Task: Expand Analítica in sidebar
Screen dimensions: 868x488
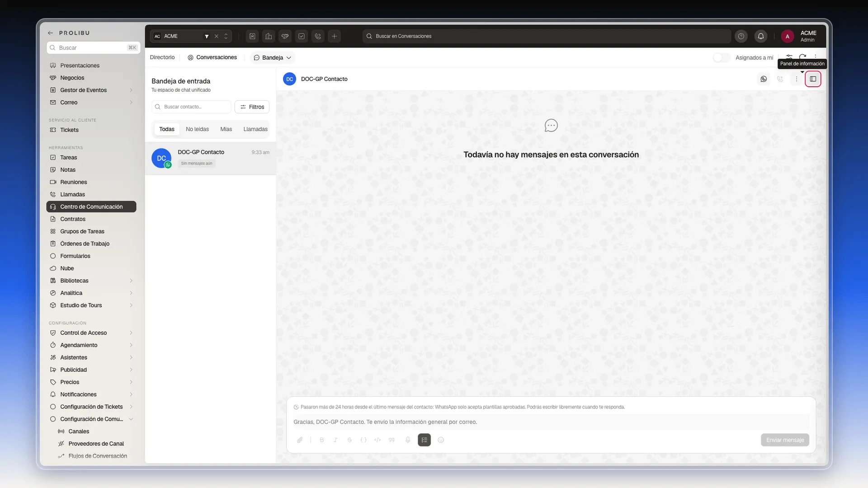Action: click(x=131, y=293)
